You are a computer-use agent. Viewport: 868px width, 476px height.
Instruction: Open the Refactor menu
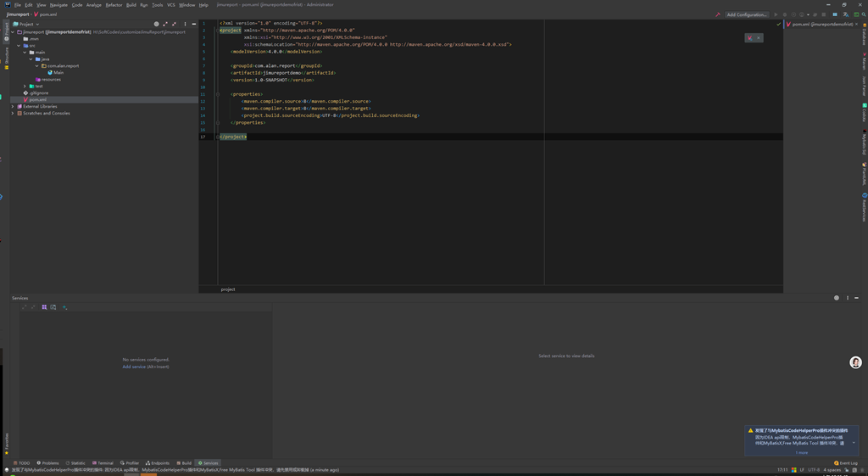[x=114, y=5]
